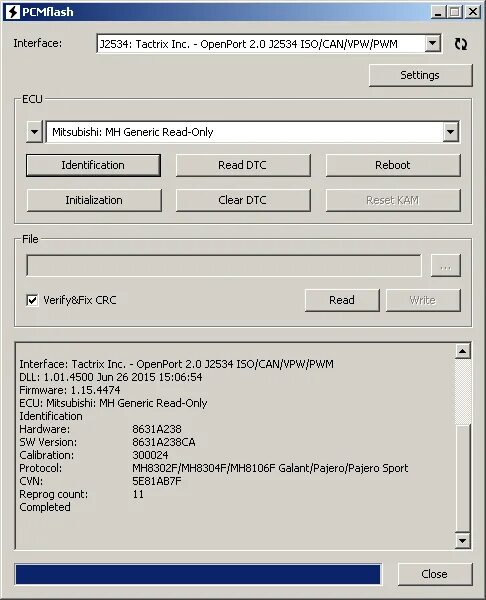This screenshot has width=486, height=600.
Task: Minimize the PCMflash window
Action: 438,12
